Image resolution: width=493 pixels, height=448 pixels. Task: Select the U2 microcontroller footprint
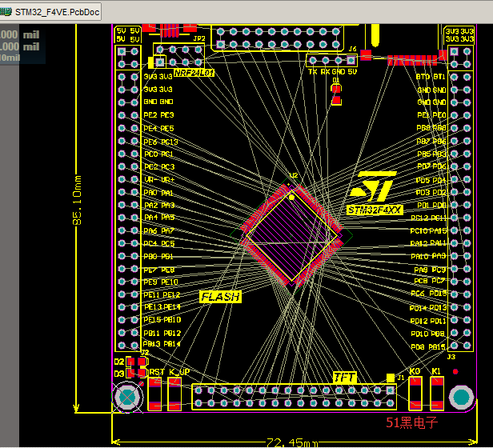[291, 235]
